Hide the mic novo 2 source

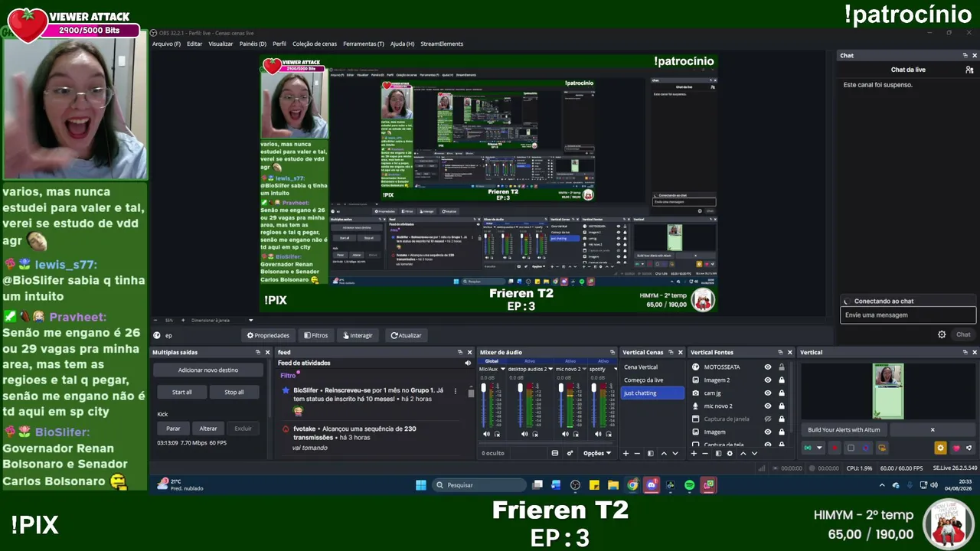(x=768, y=406)
